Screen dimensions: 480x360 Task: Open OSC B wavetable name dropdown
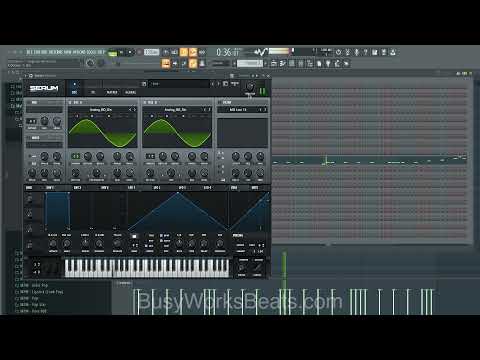click(x=175, y=110)
